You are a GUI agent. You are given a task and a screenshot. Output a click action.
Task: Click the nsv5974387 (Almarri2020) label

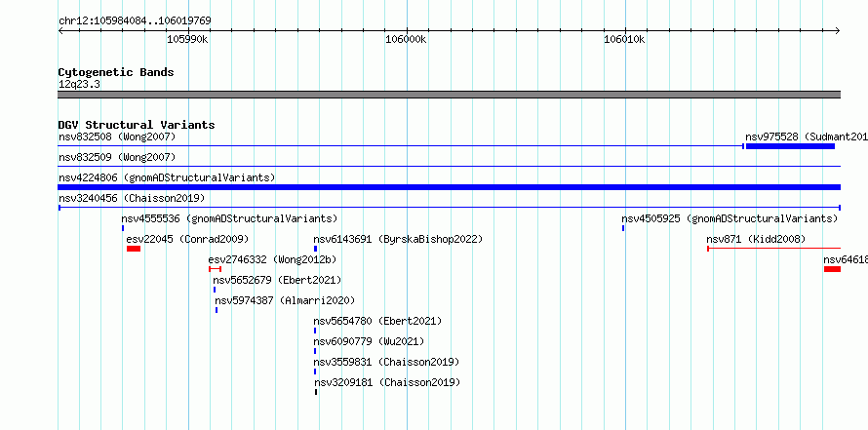(285, 300)
